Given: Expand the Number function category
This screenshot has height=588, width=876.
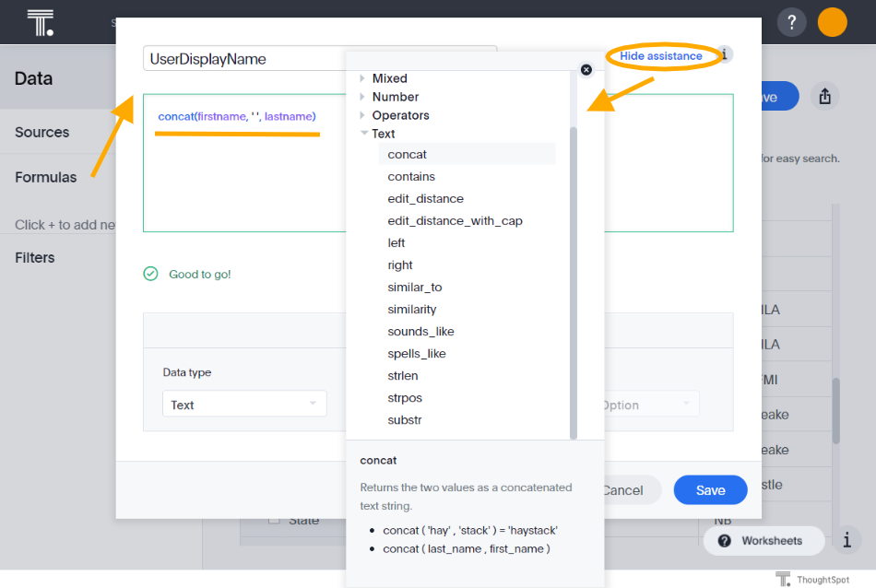Looking at the screenshot, I should (x=362, y=96).
